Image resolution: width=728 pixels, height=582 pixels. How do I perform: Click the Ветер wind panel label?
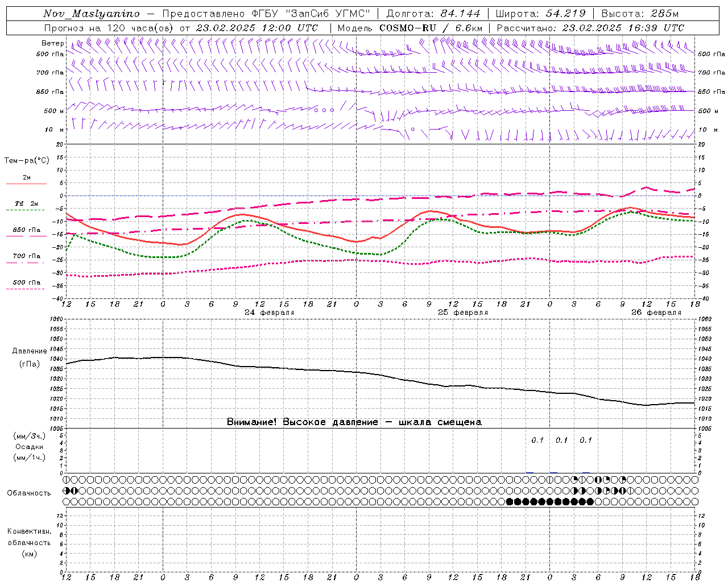tap(52, 43)
